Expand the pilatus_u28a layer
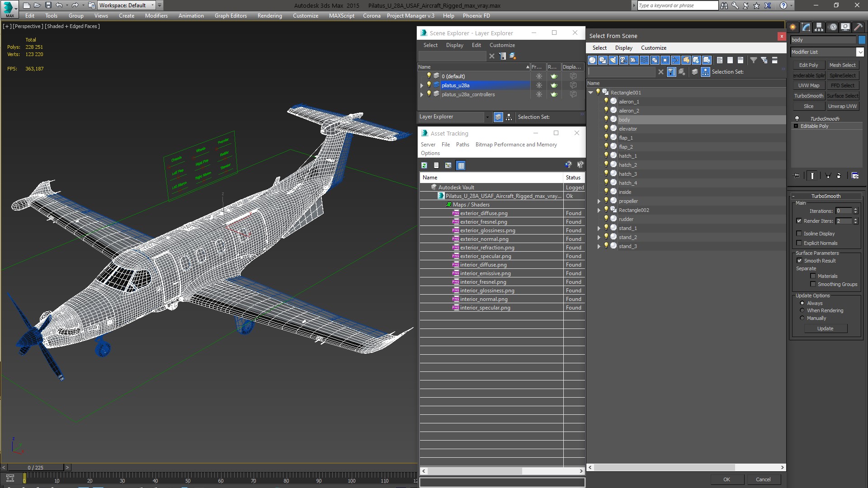 [422, 85]
